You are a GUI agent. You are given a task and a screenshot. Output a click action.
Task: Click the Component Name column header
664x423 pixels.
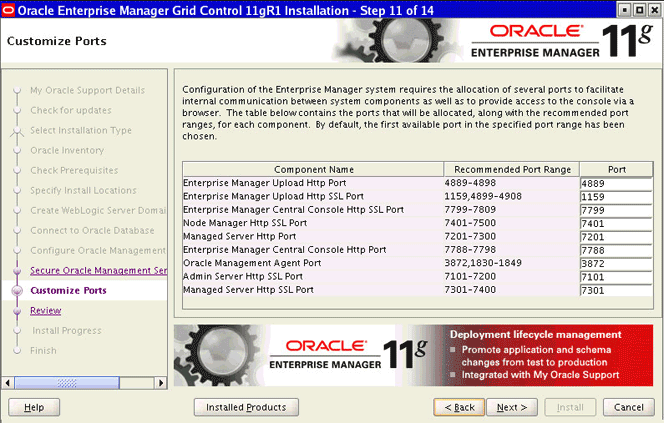(x=313, y=169)
